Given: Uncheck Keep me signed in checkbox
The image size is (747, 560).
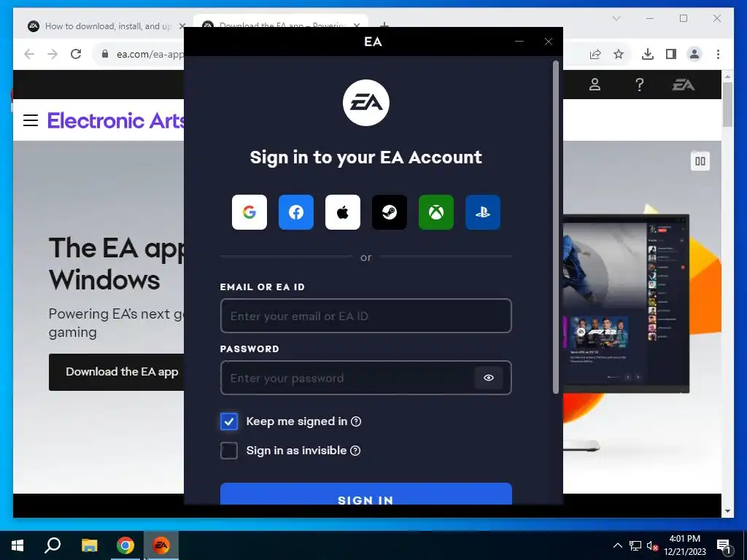Looking at the screenshot, I should [228, 421].
